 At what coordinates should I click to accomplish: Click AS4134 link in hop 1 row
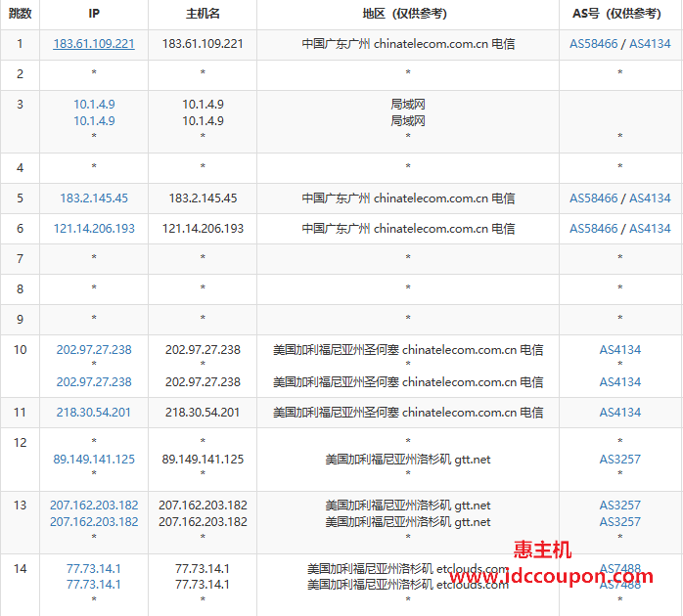coord(650,44)
